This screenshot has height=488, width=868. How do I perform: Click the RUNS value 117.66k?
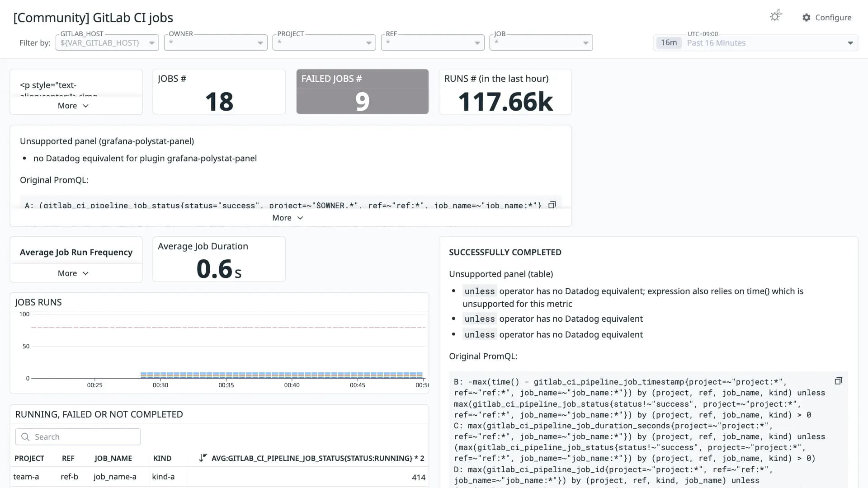tap(505, 102)
